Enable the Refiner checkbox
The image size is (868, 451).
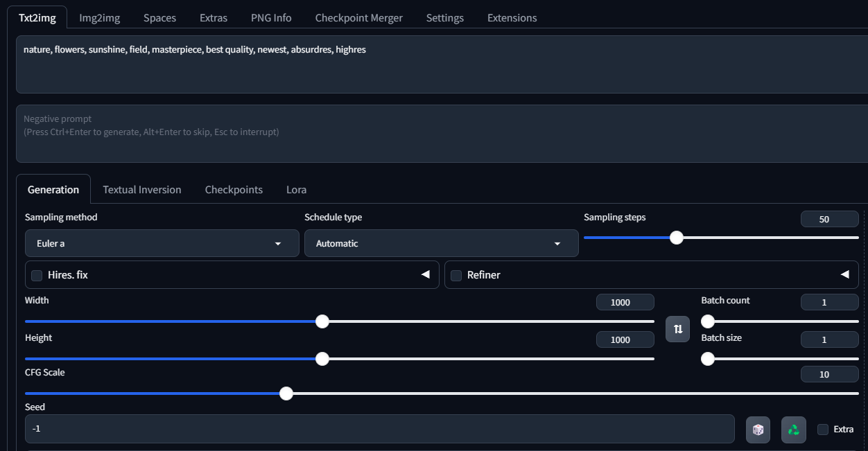(x=456, y=276)
